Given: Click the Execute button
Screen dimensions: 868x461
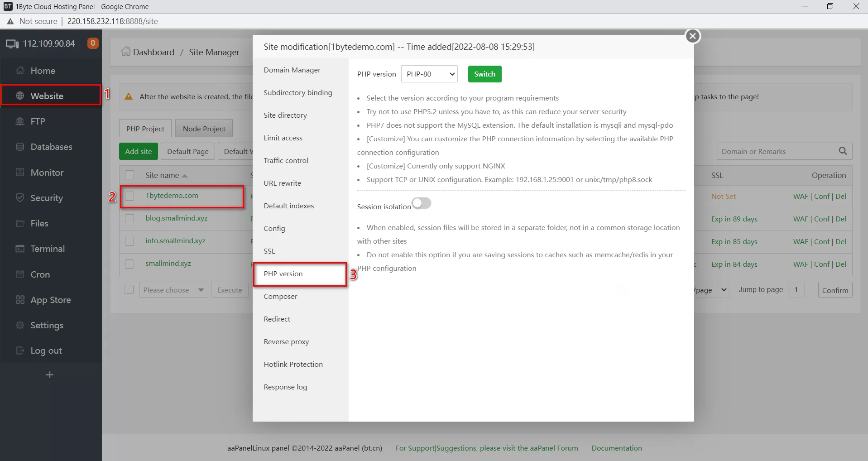Looking at the screenshot, I should point(230,290).
